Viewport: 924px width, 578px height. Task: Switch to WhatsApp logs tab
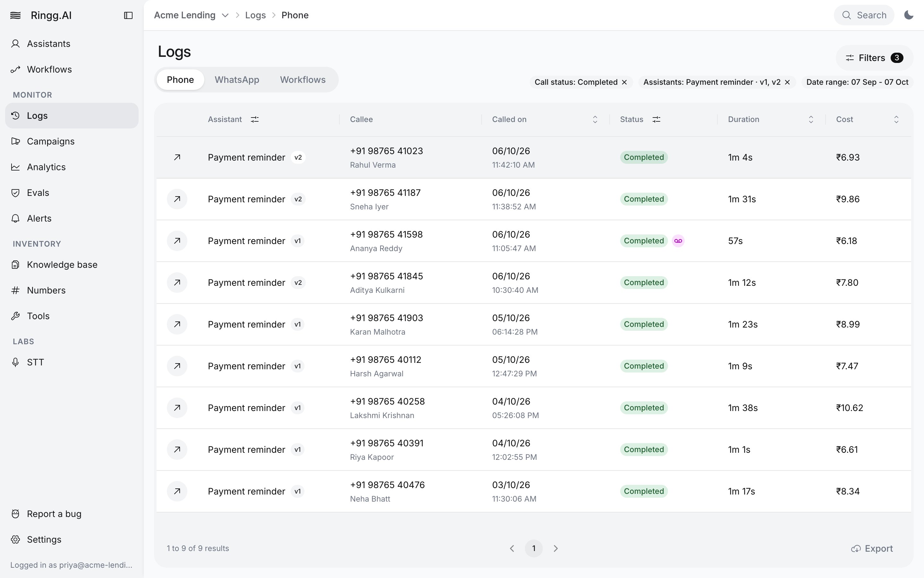[x=237, y=80]
